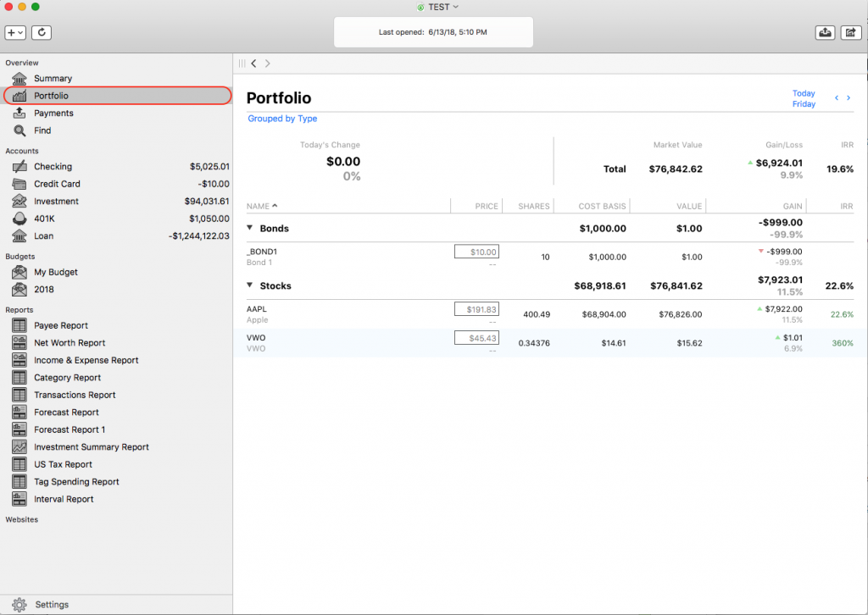Viewport: 868px width, 615px height.
Task: Open the TEST menu in menu bar
Action: (437, 7)
